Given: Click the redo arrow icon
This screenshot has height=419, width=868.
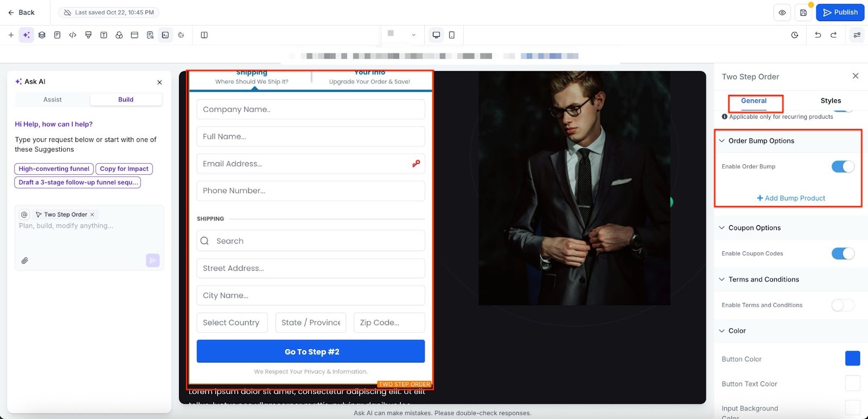Looking at the screenshot, I should click(833, 35).
